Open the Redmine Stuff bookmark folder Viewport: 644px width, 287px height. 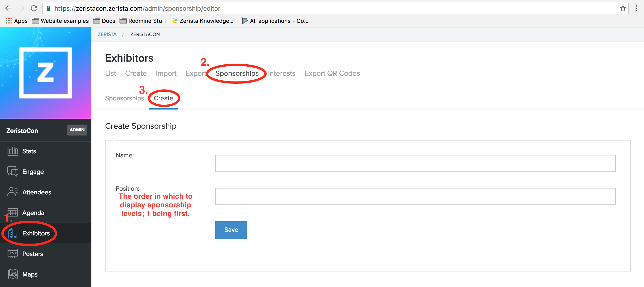tap(143, 21)
